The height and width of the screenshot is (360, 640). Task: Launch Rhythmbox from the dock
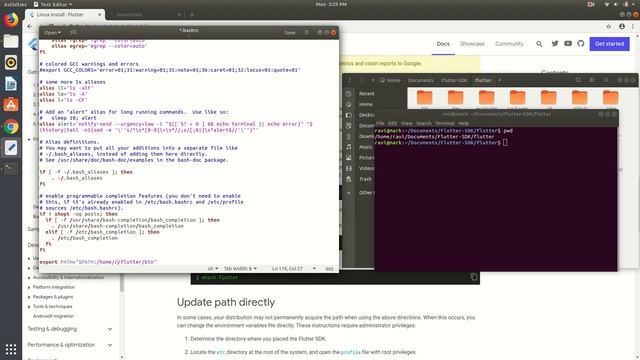pyautogui.click(x=11, y=62)
